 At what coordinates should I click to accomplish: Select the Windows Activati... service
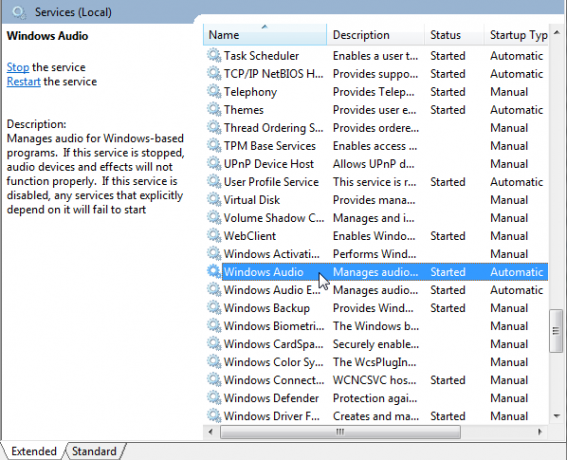click(272, 254)
